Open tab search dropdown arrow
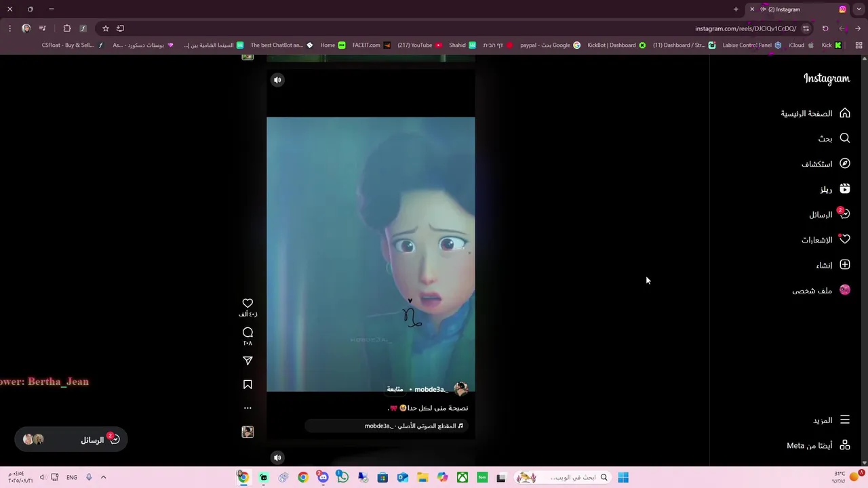The width and height of the screenshot is (868, 488). click(859, 9)
